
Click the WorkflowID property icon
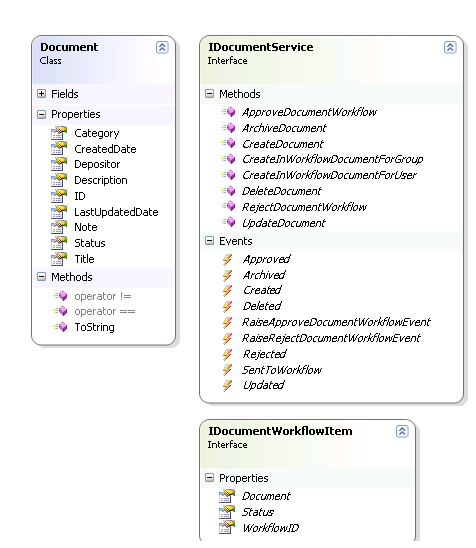point(226,528)
